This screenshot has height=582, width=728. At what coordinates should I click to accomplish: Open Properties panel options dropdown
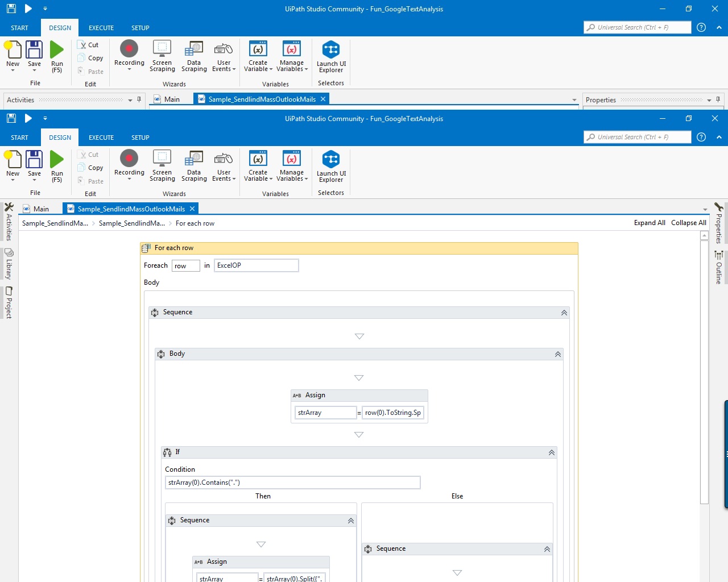click(709, 100)
